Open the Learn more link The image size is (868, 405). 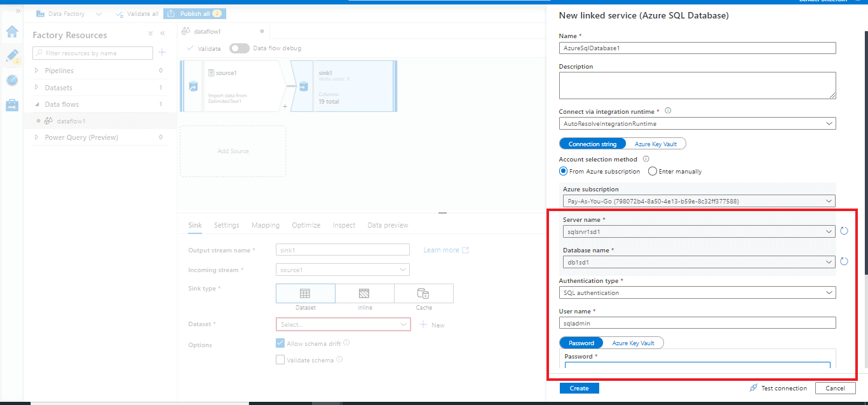click(446, 250)
